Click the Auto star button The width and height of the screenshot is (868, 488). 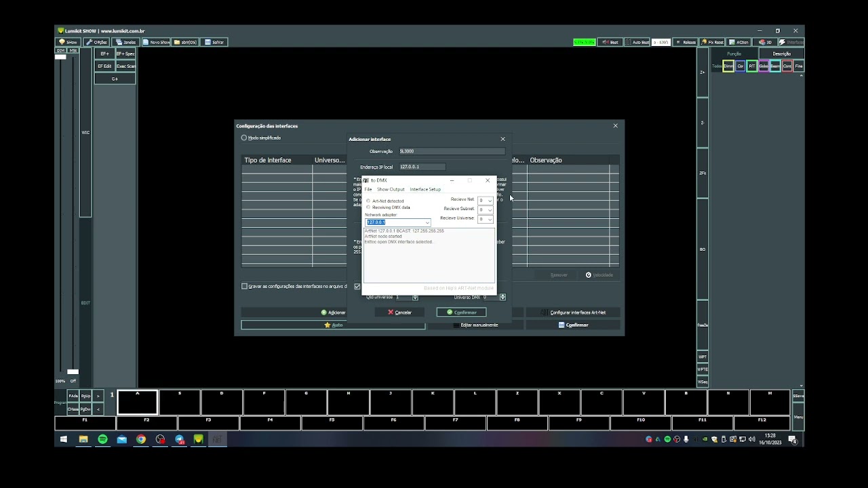[x=333, y=325]
